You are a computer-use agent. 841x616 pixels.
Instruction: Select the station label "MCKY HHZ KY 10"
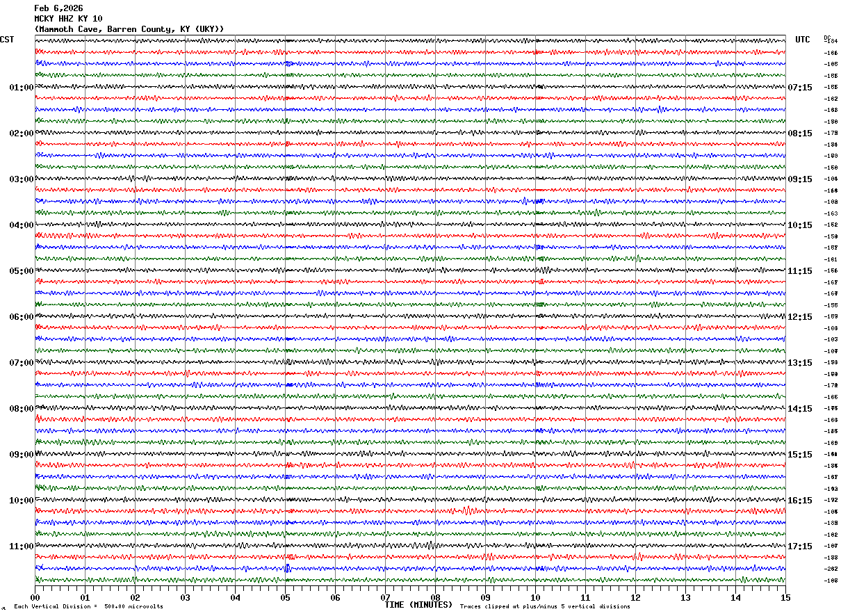[x=68, y=19]
